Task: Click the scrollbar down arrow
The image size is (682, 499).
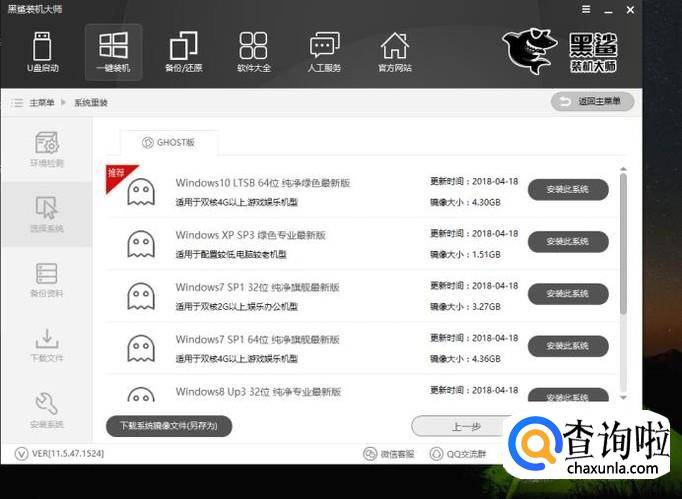Action: coord(623,397)
